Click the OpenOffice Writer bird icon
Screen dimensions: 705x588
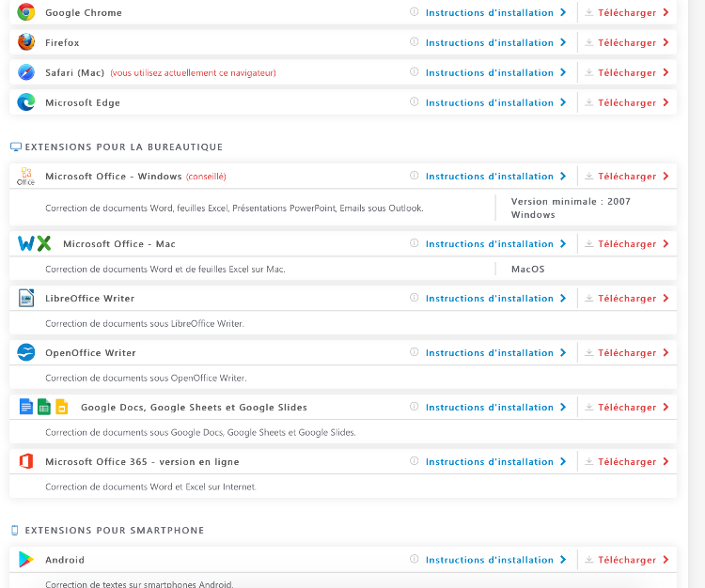click(26, 352)
